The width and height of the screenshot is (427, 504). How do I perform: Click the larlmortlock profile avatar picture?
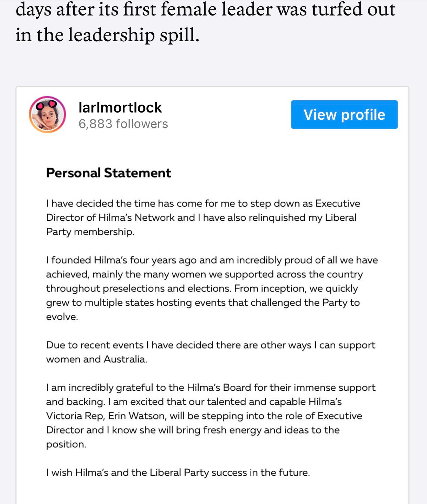(47, 115)
